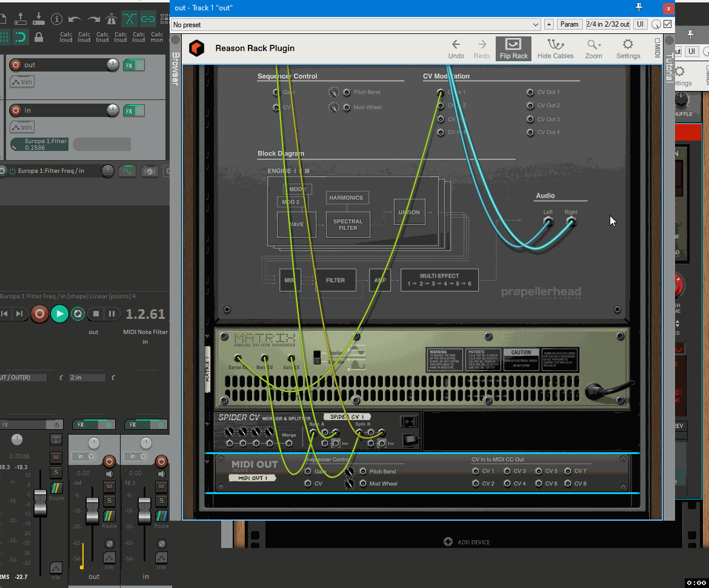
Task: Click the trim envelope button on out track
Action: click(22, 82)
